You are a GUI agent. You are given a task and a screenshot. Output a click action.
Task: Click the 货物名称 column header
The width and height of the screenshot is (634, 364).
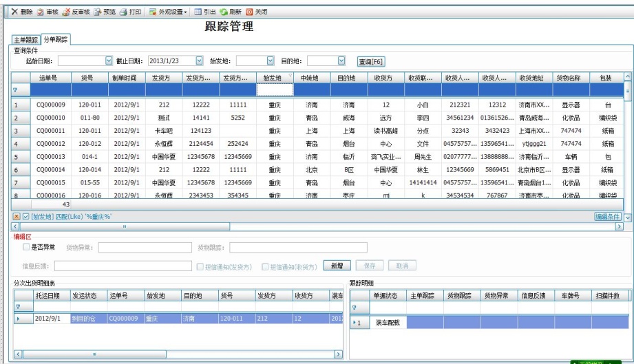(571, 78)
